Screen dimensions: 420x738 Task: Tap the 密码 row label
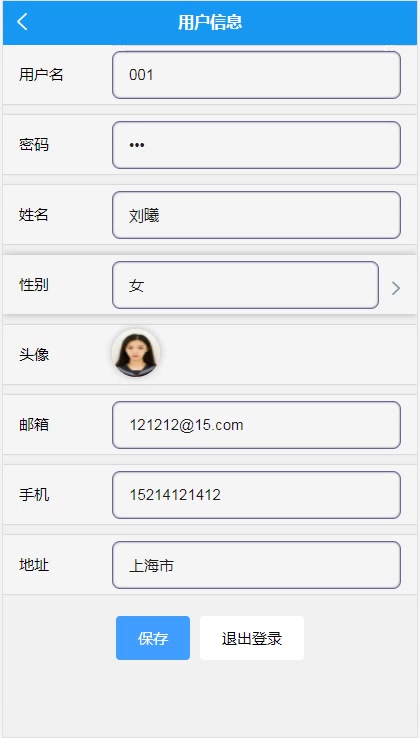[34, 144]
